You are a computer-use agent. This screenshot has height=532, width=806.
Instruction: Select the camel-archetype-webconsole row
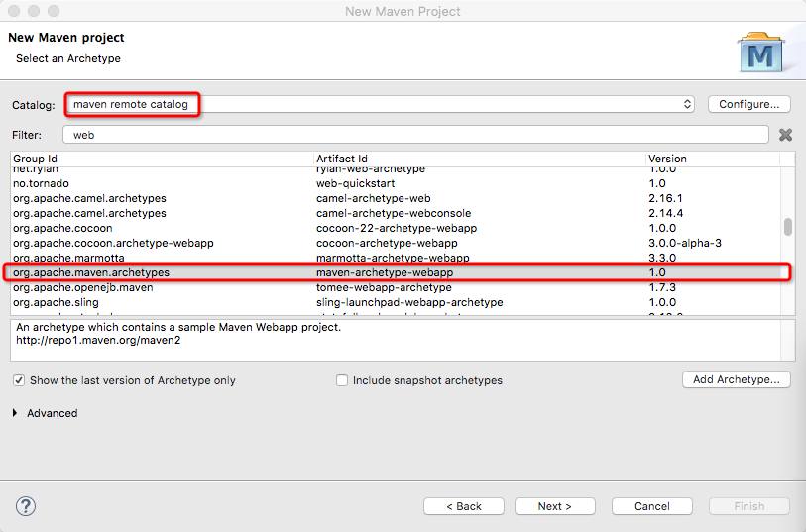coord(396,213)
